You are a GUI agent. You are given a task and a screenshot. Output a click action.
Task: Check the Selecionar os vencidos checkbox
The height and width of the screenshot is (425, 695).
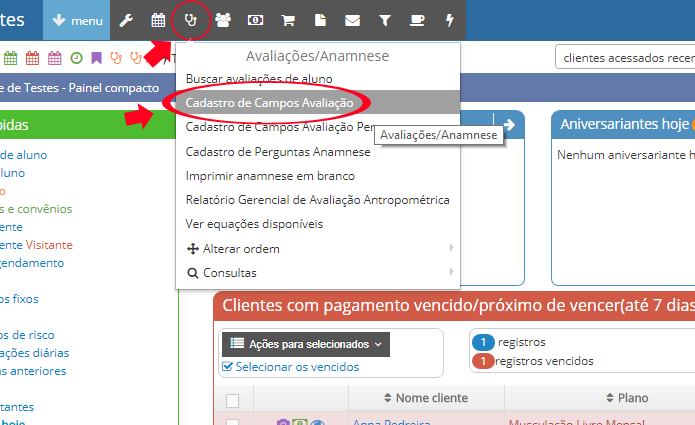coord(228,367)
